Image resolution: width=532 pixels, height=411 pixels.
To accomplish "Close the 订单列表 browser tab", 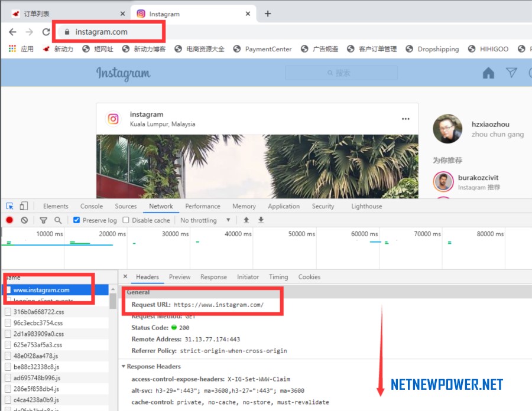I will tap(122, 14).
